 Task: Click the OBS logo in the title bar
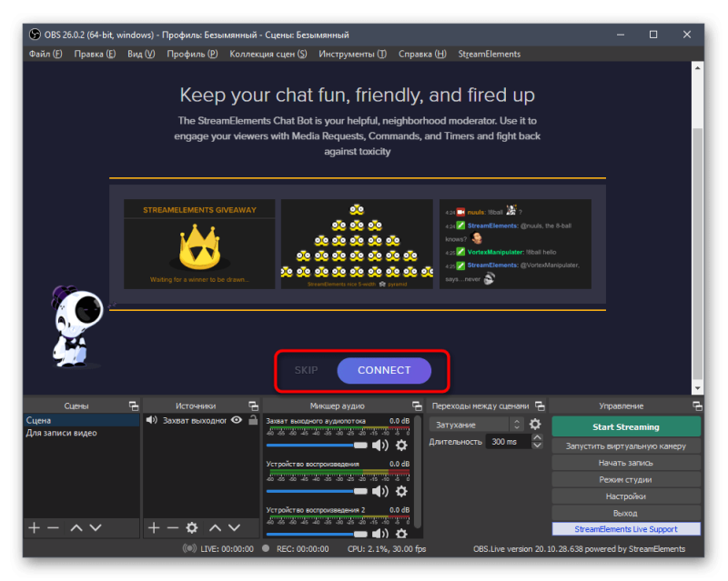click(x=35, y=35)
